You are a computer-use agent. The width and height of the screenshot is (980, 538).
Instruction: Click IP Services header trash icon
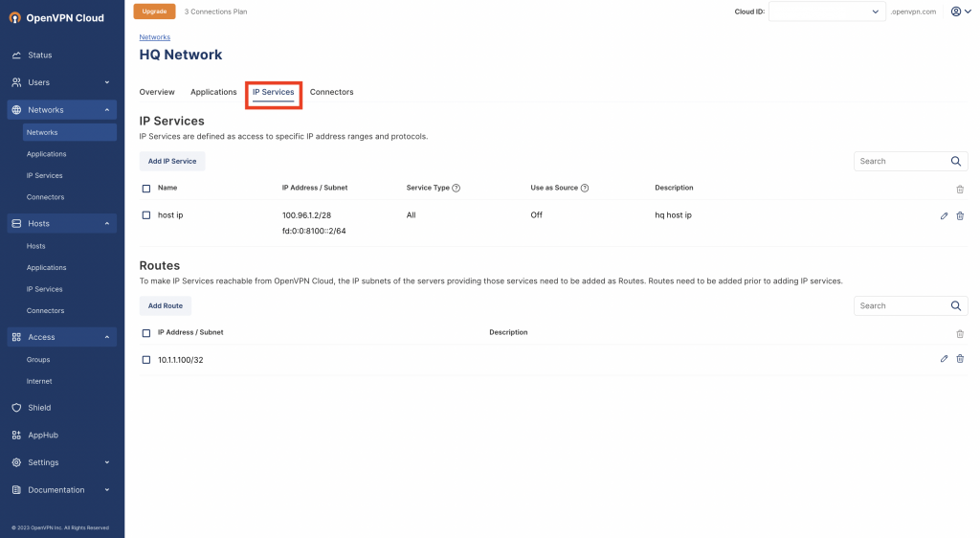point(960,189)
